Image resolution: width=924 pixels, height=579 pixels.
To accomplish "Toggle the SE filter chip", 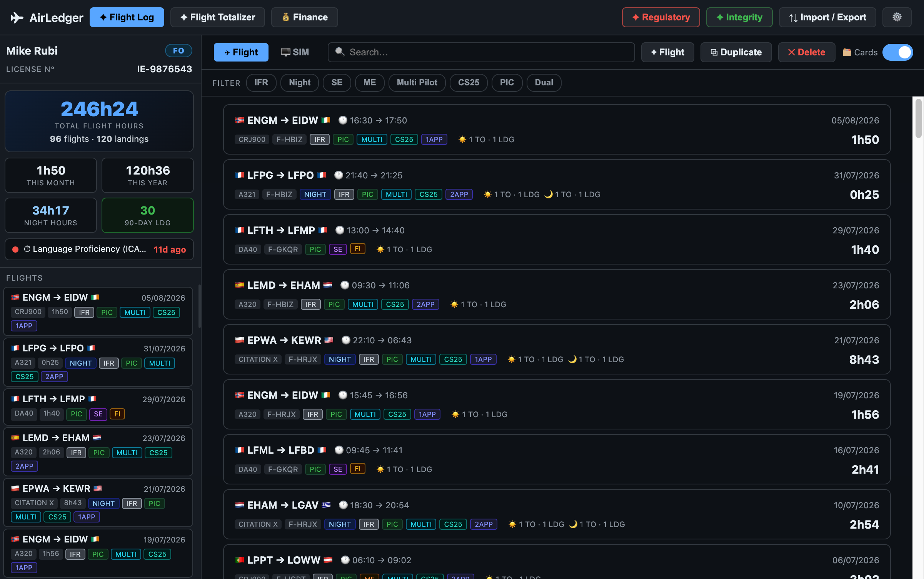I will pos(337,83).
